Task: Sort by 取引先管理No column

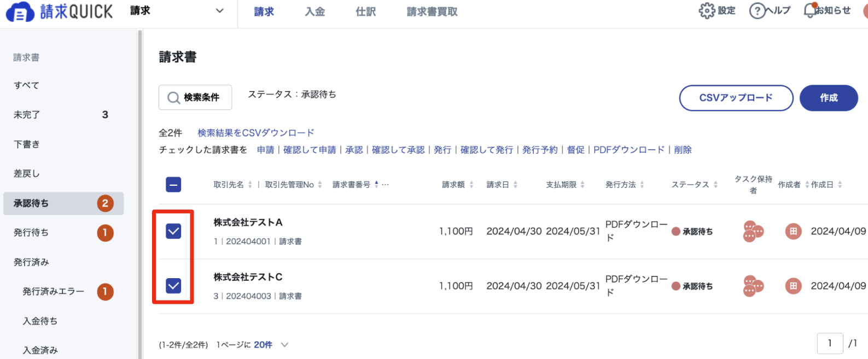Action: pos(320,185)
